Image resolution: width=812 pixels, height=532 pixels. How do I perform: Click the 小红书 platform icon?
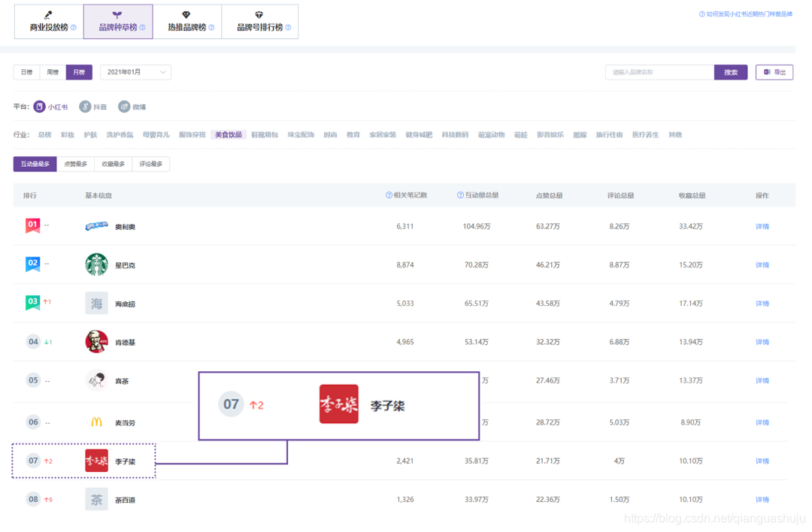click(x=39, y=107)
